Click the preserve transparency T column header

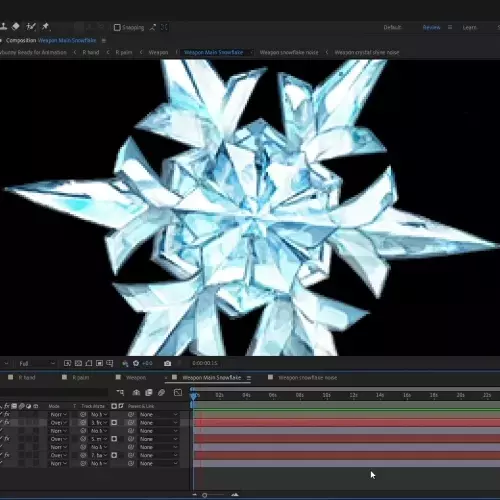pyautogui.click(x=74, y=406)
